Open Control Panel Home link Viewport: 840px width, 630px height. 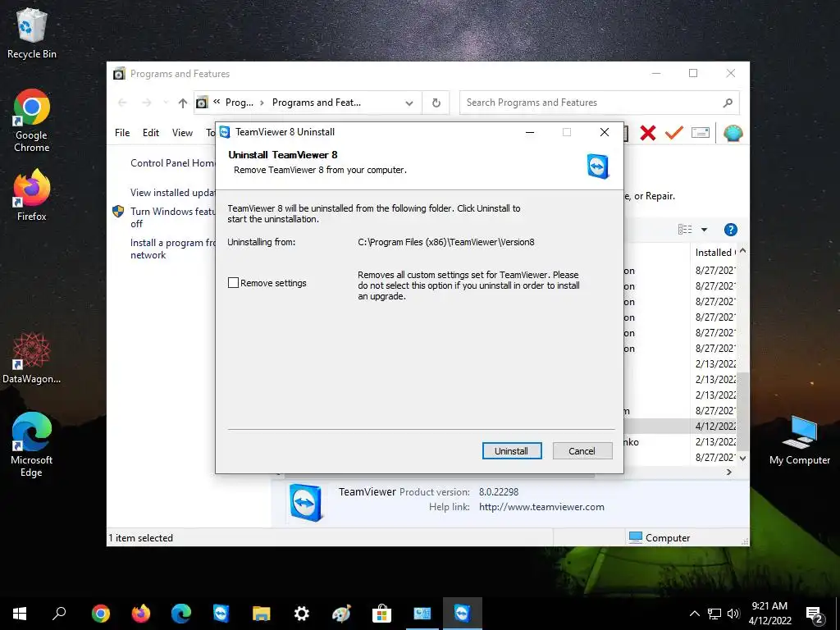pos(172,163)
